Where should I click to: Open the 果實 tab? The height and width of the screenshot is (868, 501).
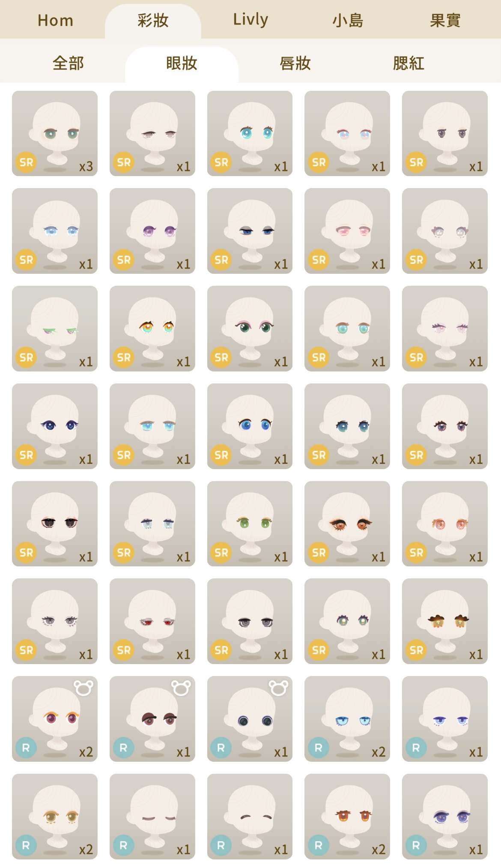pos(445,20)
